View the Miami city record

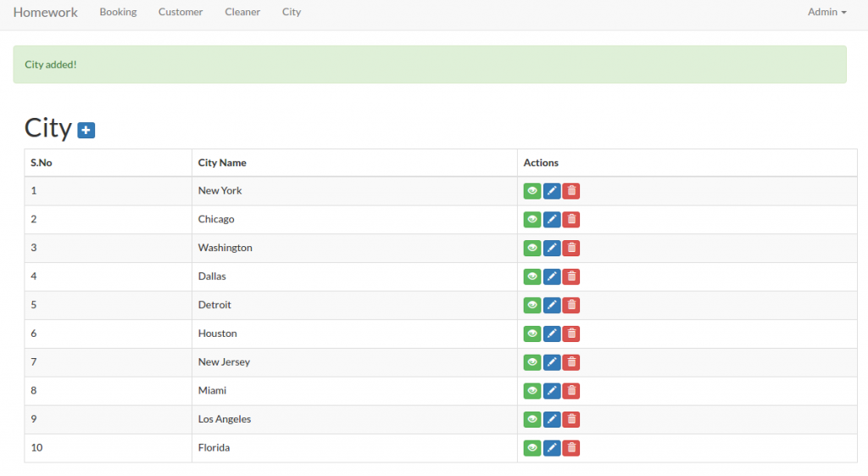pos(532,390)
